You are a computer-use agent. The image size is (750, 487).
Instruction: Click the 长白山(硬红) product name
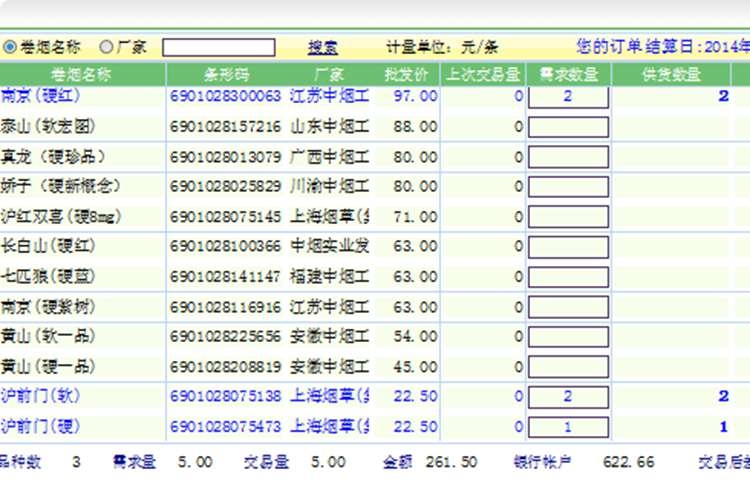coord(48,246)
